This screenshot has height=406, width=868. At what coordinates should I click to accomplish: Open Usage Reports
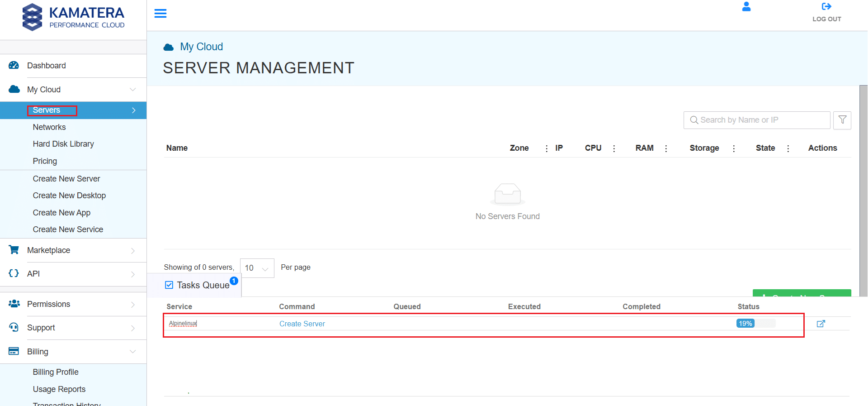[x=59, y=389]
